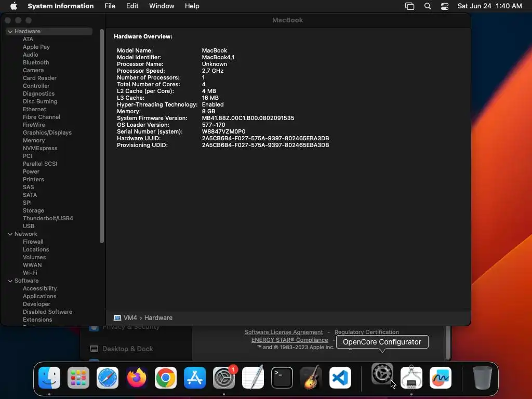Viewport: 532px width, 399px height.
Task: Open Regulatory Certification link
Action: (x=366, y=332)
